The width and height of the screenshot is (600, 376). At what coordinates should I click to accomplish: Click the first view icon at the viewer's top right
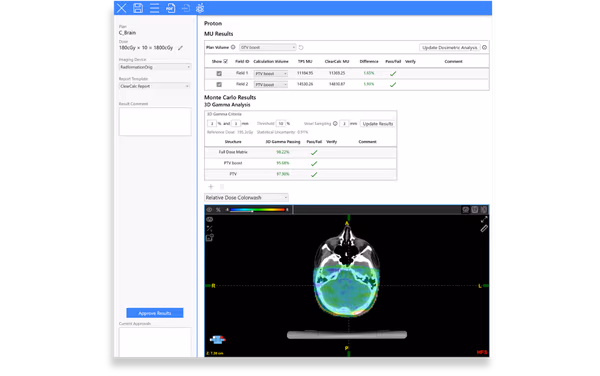pyautogui.click(x=466, y=210)
